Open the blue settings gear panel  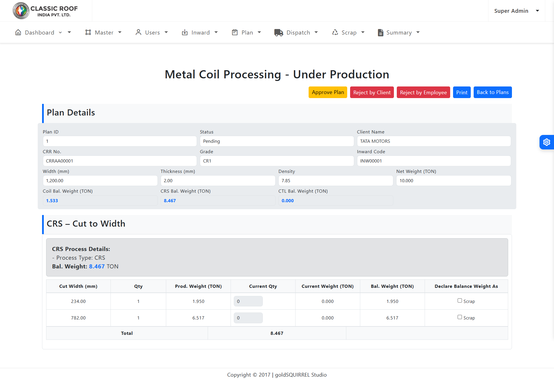546,142
